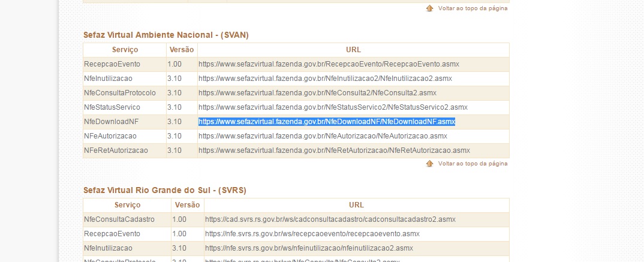Follow 'Voltar ao topo da página' above SVAN heading
This screenshot has height=262, width=644.
[473, 8]
